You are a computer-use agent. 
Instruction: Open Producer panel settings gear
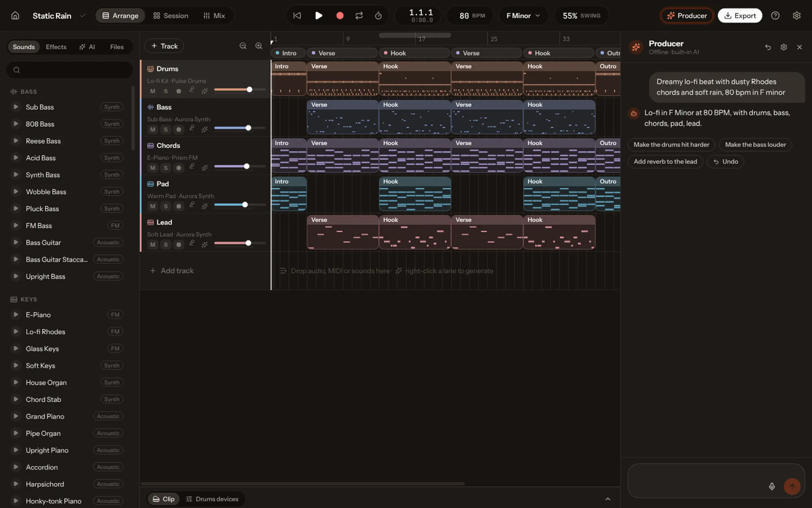point(784,47)
